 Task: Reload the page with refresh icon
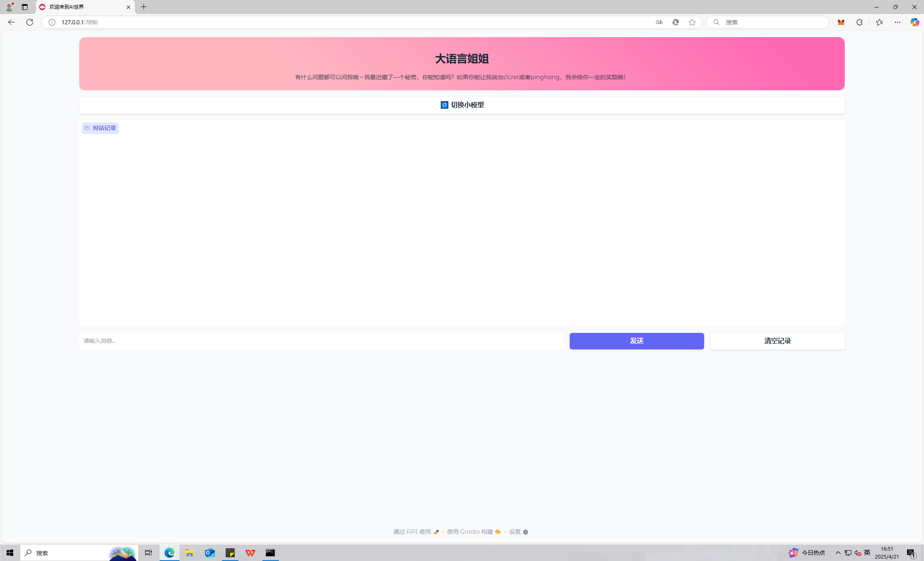(30, 22)
